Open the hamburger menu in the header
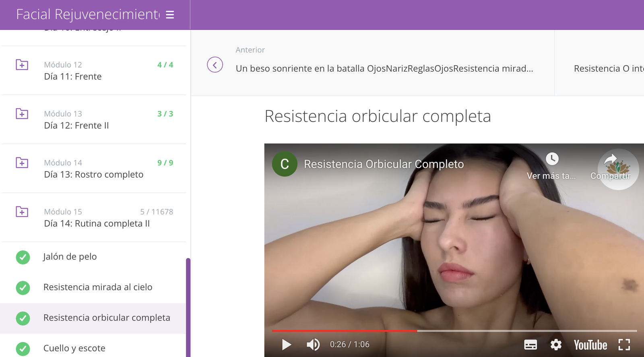This screenshot has height=357, width=644. [x=170, y=15]
